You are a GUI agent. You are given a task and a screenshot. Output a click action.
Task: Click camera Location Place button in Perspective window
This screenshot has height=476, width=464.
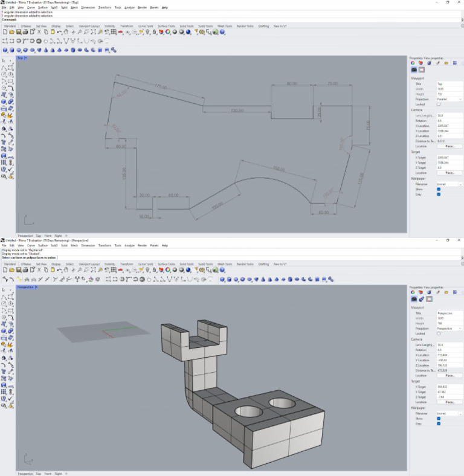pos(449,376)
